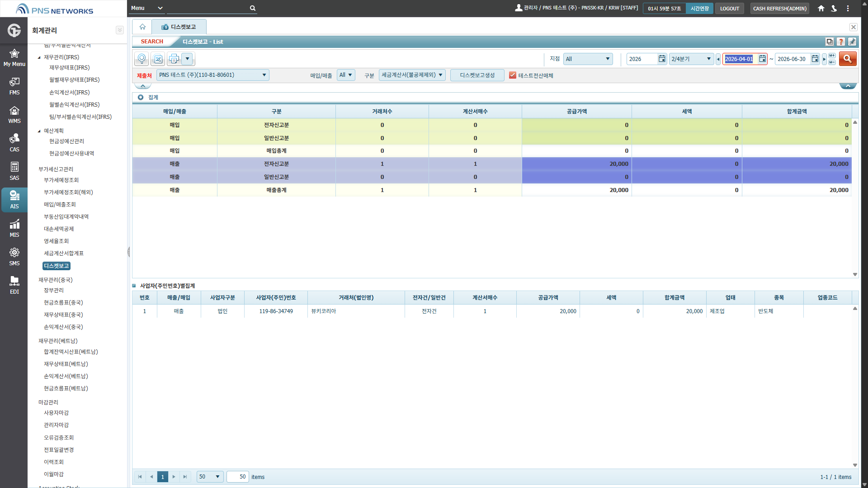Open the FMS module in sidebar
This screenshot has width=868, height=488.
14,86
